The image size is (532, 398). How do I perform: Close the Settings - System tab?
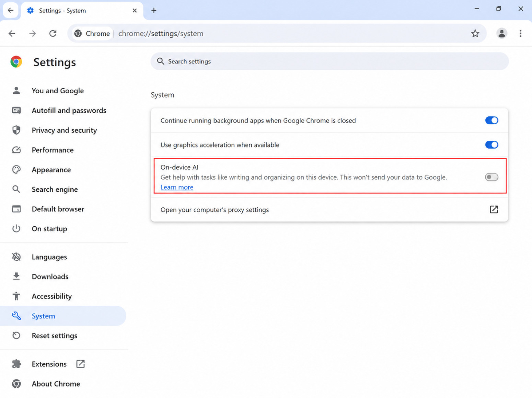(135, 10)
